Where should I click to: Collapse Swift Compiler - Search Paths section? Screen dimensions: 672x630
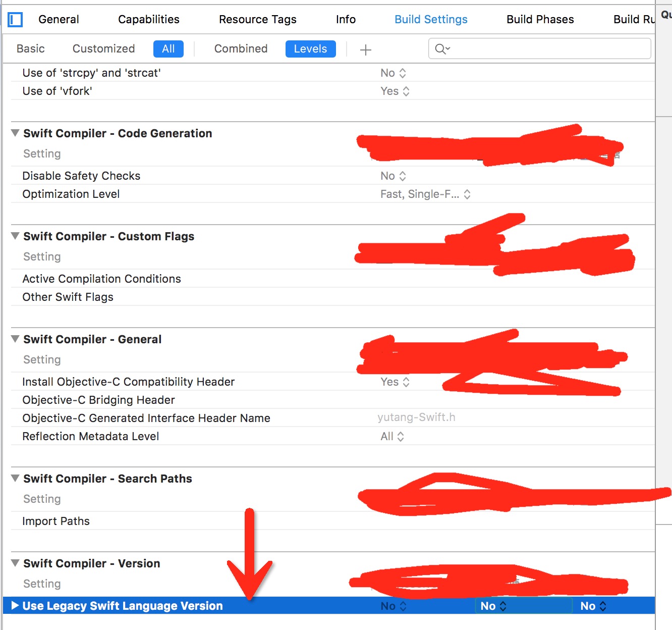(15, 478)
